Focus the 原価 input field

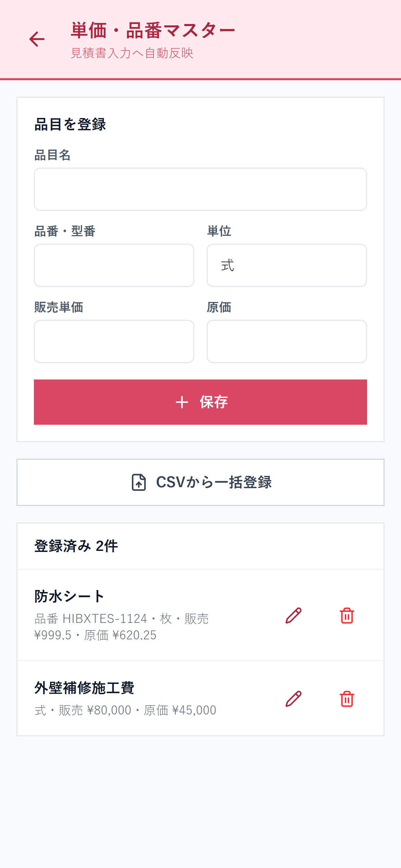(287, 341)
